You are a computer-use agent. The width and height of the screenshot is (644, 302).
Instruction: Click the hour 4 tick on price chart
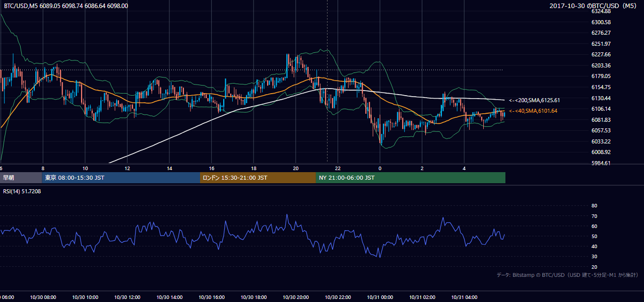click(464, 169)
